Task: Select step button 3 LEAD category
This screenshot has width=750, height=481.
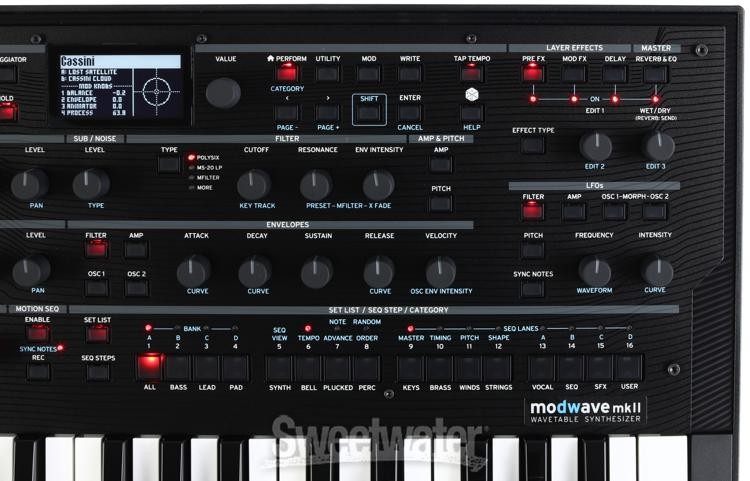Action: 207,367
